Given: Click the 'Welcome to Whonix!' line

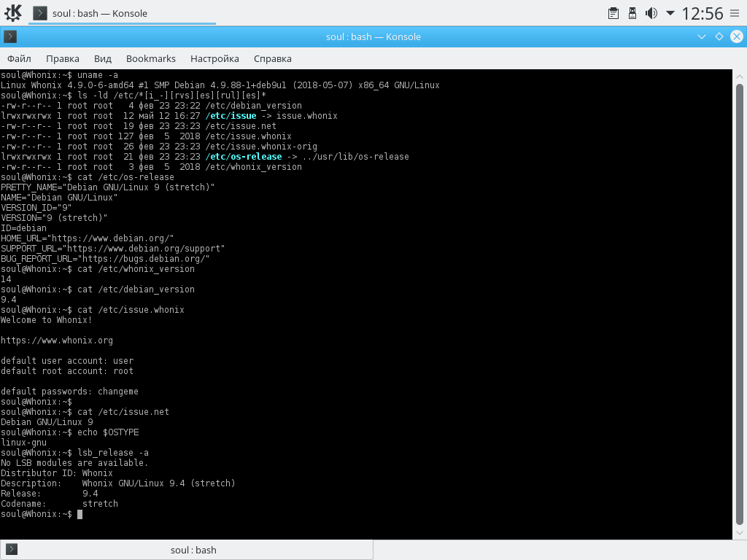Looking at the screenshot, I should pos(46,320).
